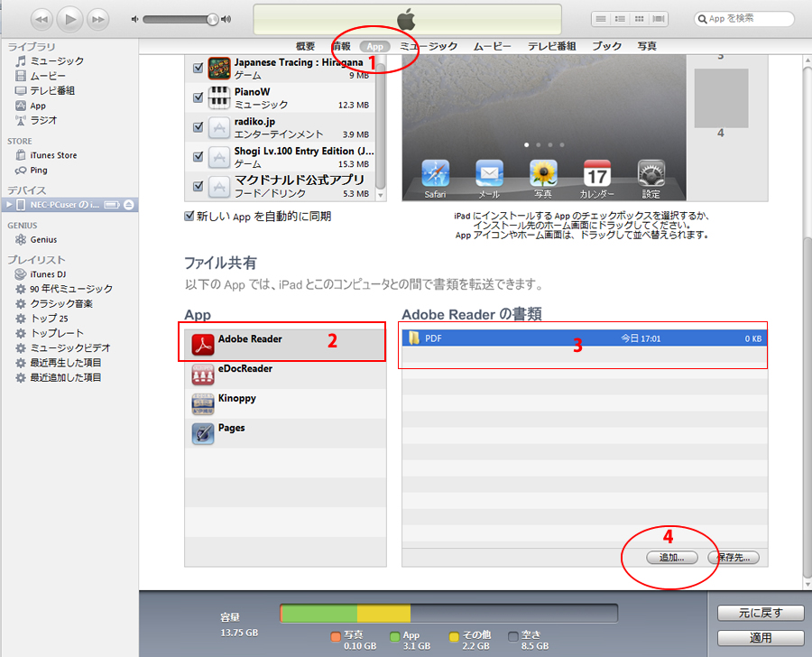Open the ブック tab
Screen dimensions: 812x657
click(606, 46)
